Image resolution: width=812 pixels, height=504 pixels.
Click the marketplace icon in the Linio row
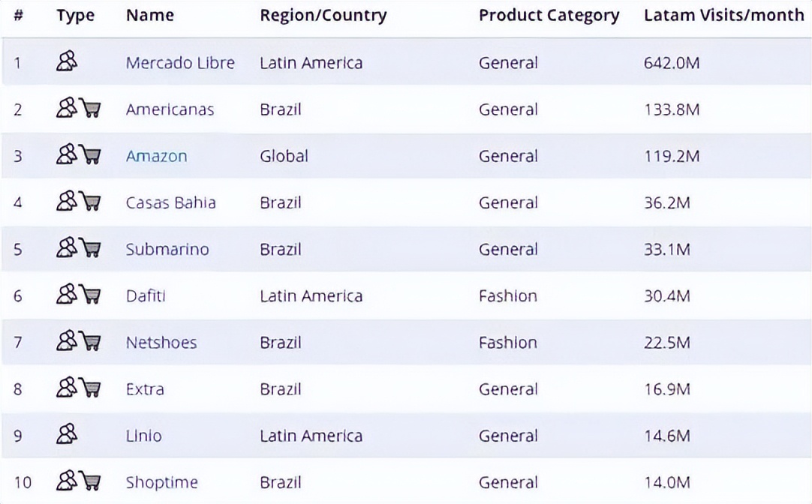tap(67, 435)
